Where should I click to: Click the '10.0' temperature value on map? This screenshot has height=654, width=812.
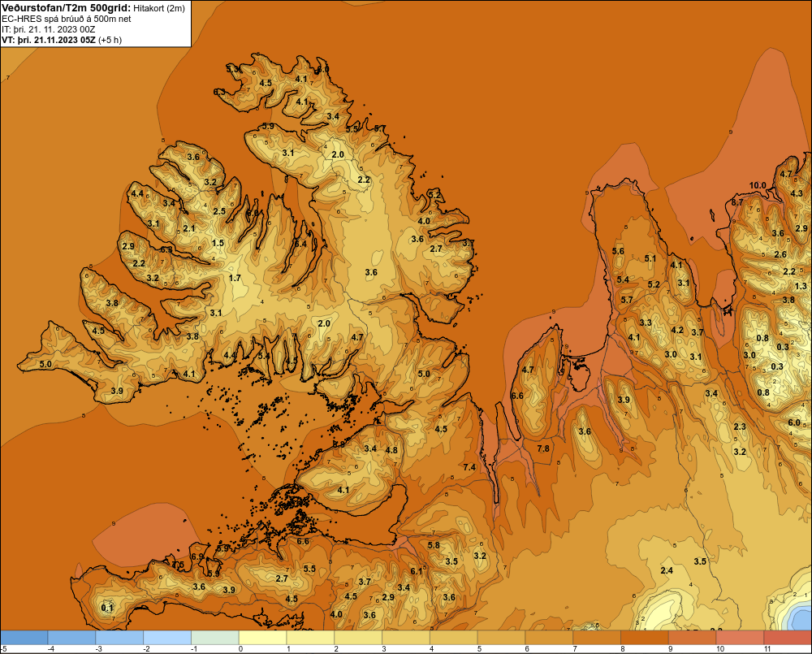pyautogui.click(x=757, y=185)
